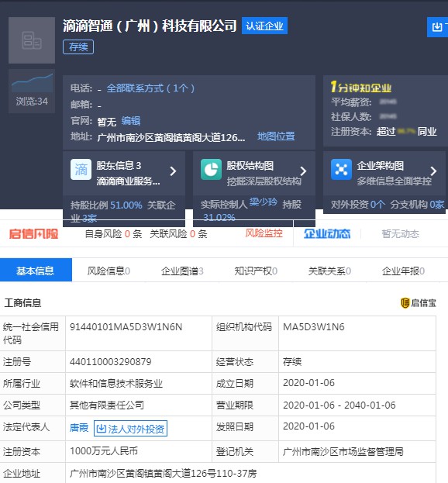Click the 启信风险 logo
This screenshot has height=483, width=448.
33,234
